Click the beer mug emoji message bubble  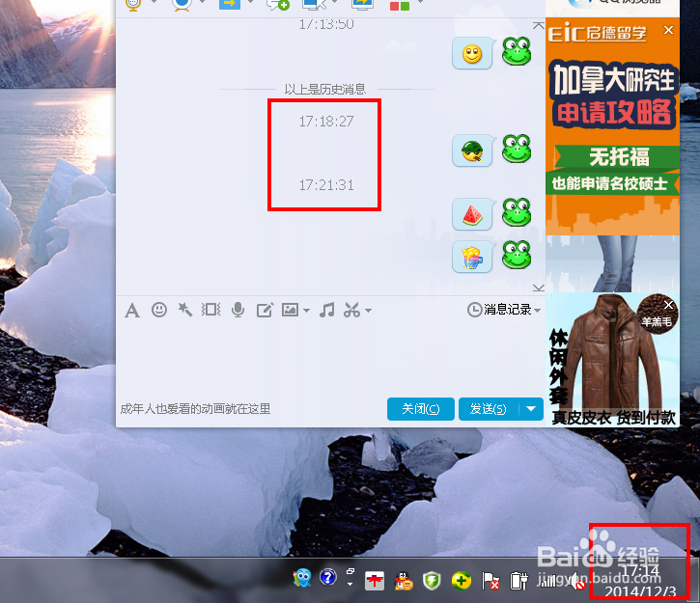click(x=473, y=257)
